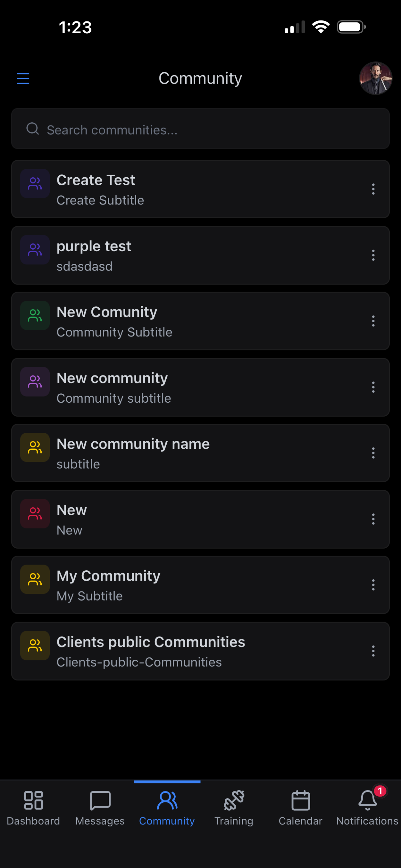
Task: View Notifications bell with badge
Action: click(368, 800)
